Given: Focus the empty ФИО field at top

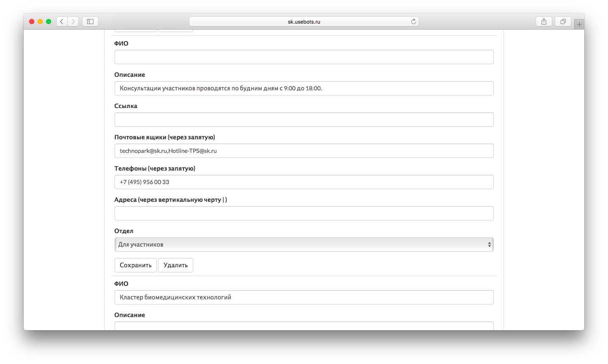Looking at the screenshot, I should click(304, 57).
